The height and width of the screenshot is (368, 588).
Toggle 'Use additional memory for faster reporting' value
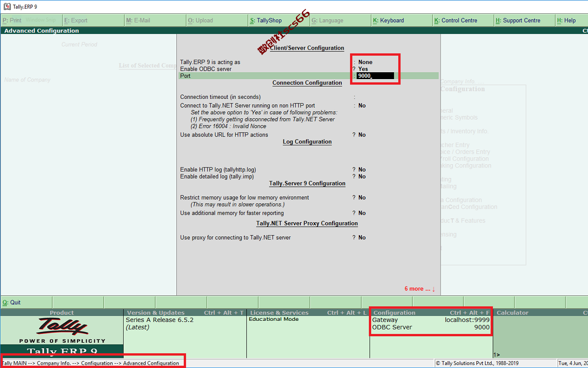point(362,213)
